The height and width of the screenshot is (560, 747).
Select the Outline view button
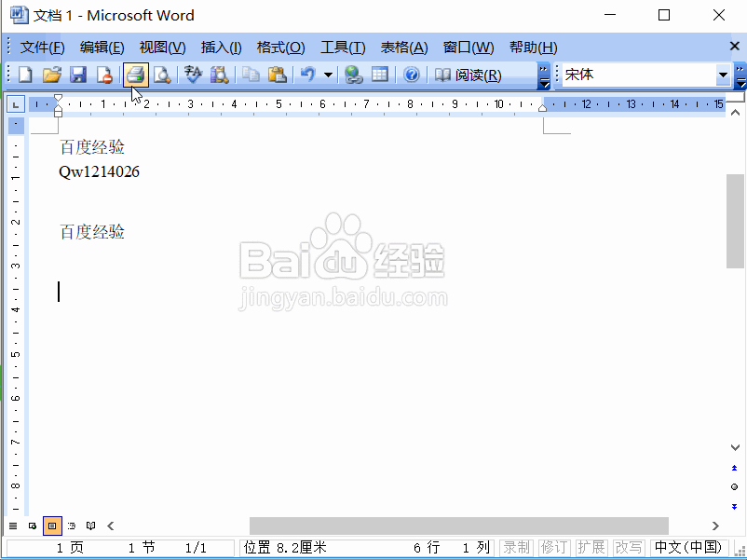coord(71,526)
